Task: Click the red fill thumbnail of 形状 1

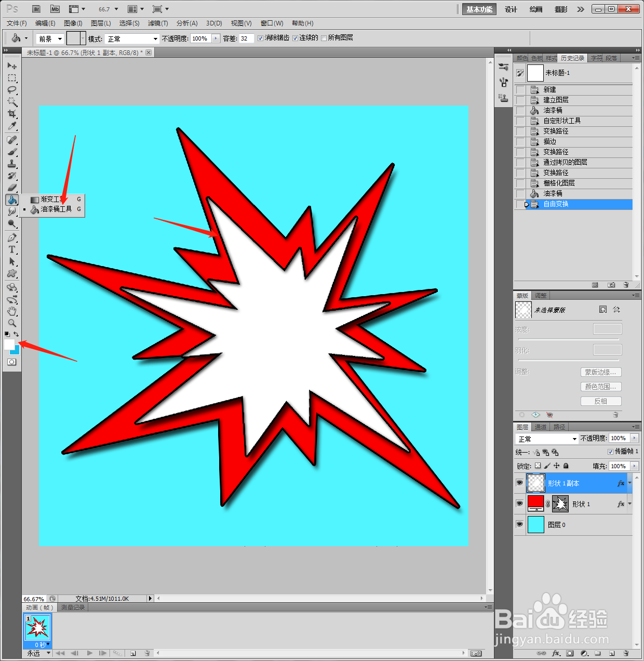Action: click(x=535, y=504)
